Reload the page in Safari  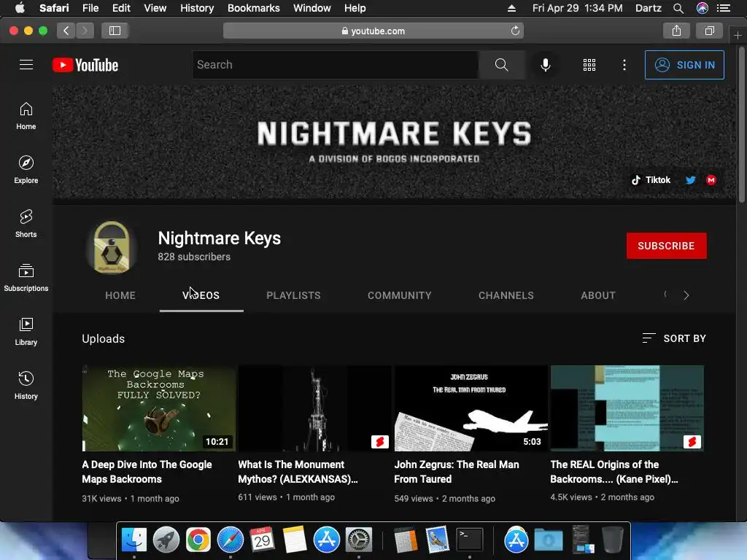coord(515,31)
